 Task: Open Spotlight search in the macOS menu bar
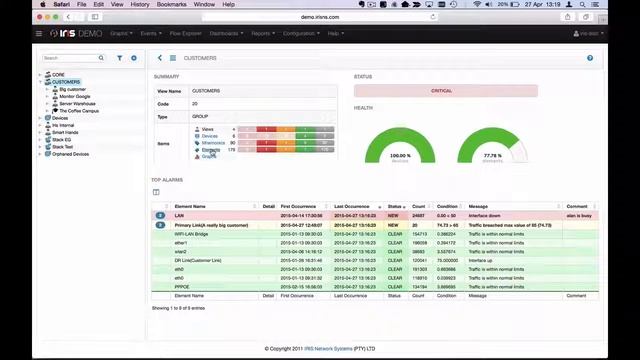(x=582, y=4)
